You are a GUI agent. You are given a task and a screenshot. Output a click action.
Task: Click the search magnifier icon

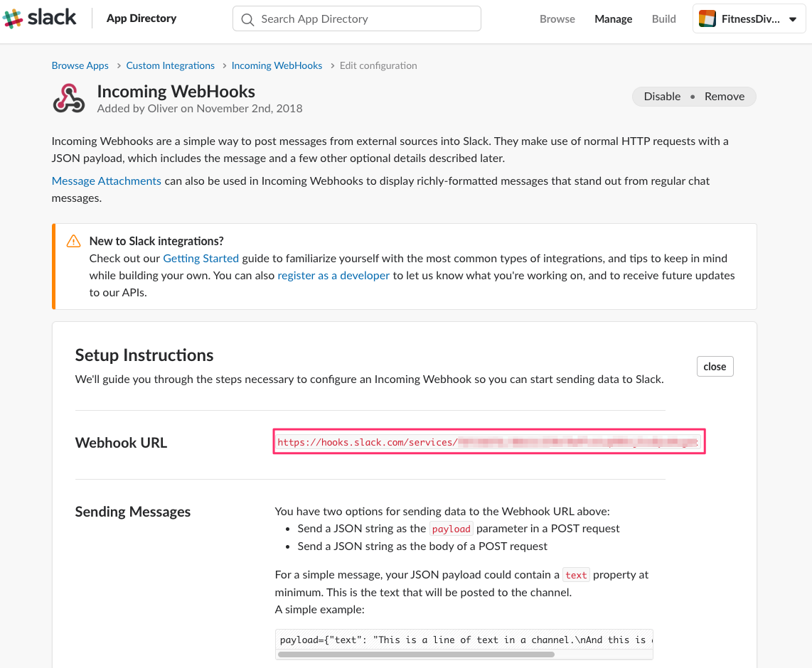247,19
